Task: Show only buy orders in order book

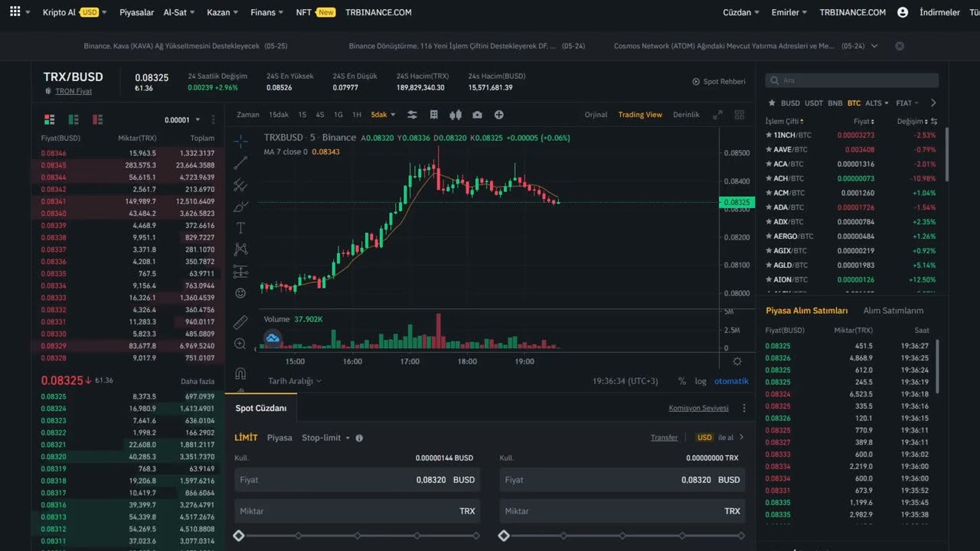Action: tap(73, 119)
